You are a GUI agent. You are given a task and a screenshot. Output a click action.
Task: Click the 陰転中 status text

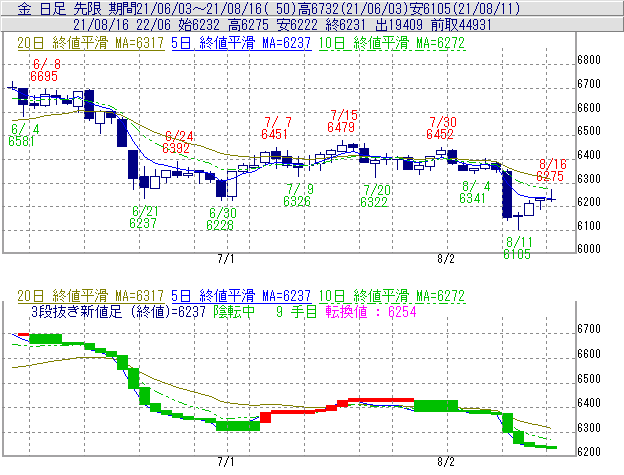click(x=234, y=311)
